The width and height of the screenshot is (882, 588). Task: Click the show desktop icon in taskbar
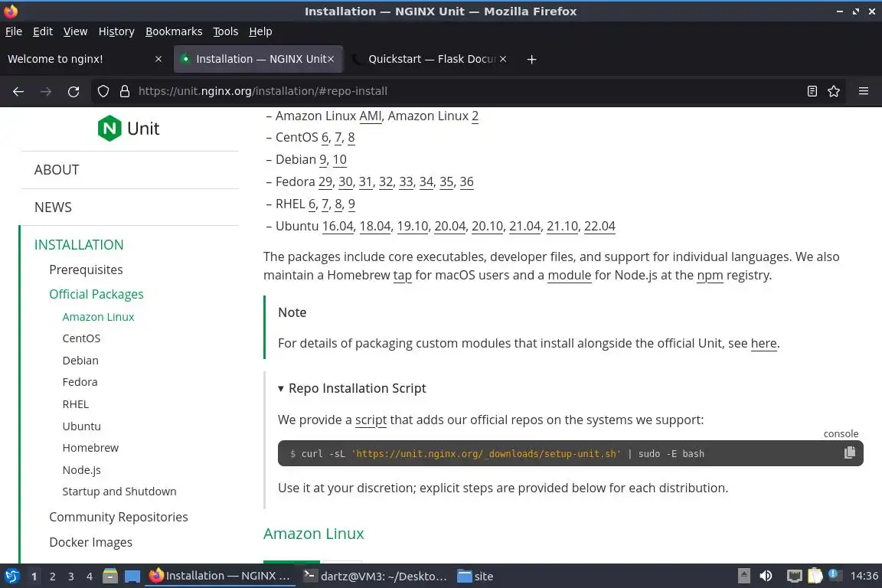[x=132, y=577]
